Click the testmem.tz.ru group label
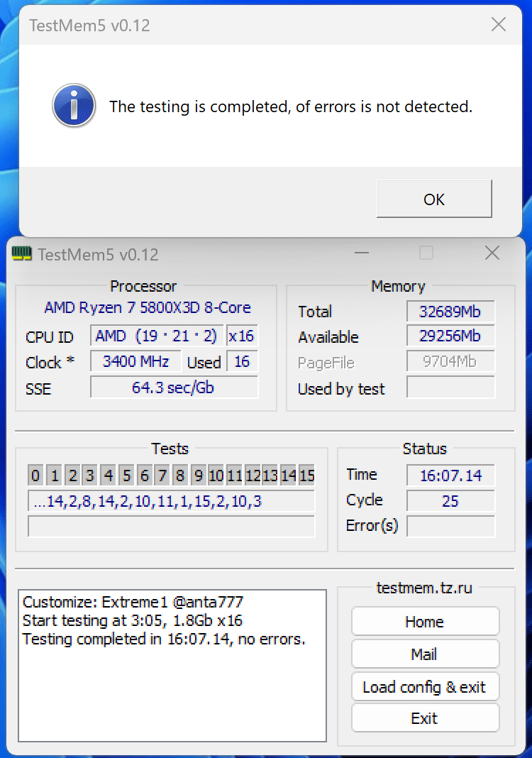 tap(423, 588)
